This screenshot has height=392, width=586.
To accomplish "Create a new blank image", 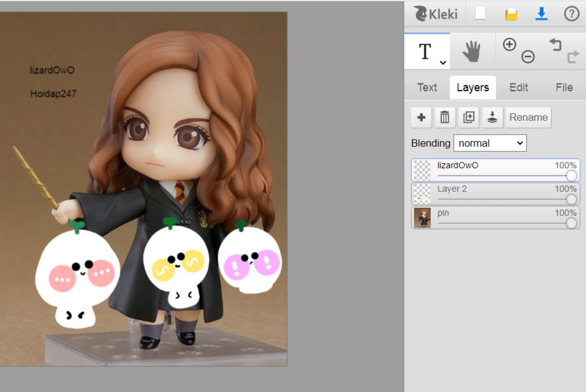I will tap(480, 14).
